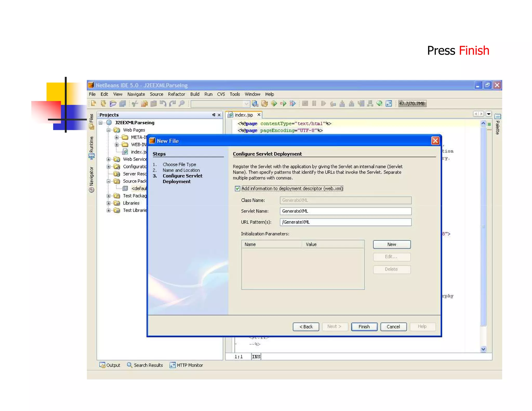
Task: Expand the Libraries node
Action: click(109, 203)
